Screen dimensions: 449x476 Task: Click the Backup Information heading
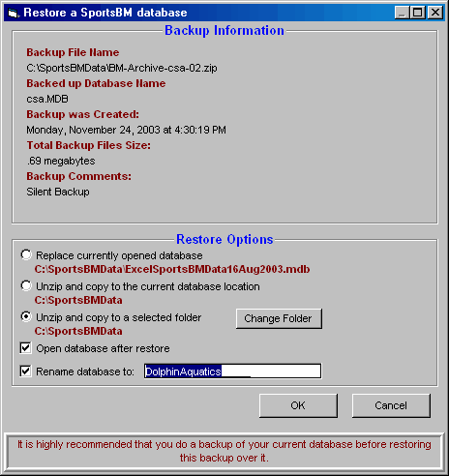coord(224,31)
